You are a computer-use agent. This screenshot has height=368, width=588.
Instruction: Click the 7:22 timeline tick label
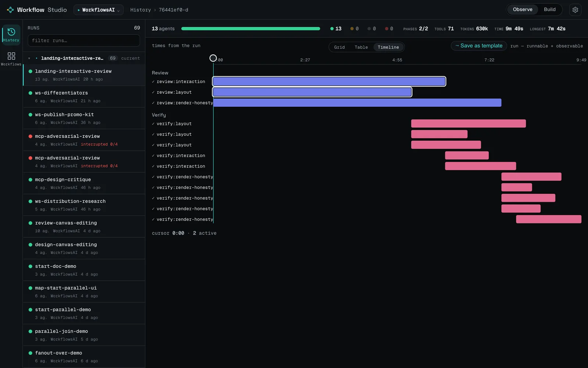[x=489, y=60]
